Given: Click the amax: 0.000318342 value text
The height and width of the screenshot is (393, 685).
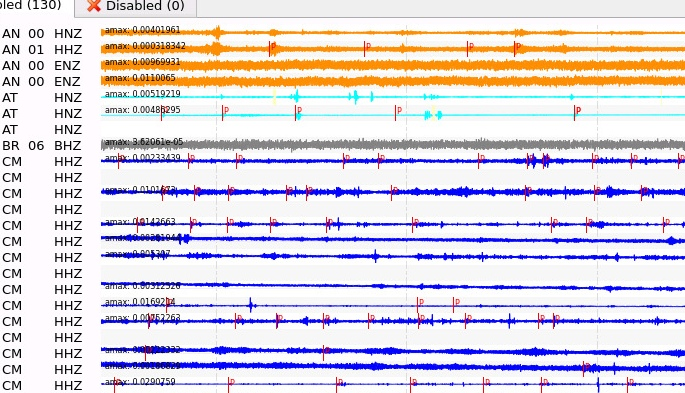Looking at the screenshot, I should click(145, 46).
